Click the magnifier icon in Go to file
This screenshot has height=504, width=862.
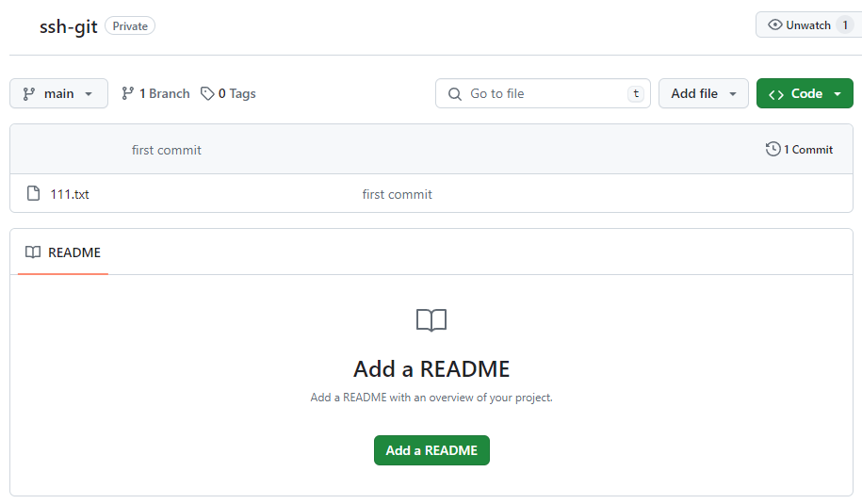click(x=455, y=94)
